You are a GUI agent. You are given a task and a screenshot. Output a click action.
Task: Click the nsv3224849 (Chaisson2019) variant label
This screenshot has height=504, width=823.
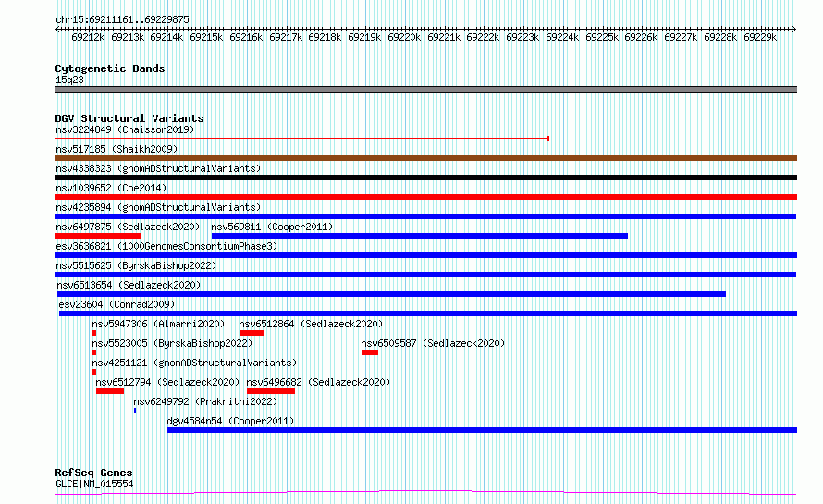coord(125,129)
